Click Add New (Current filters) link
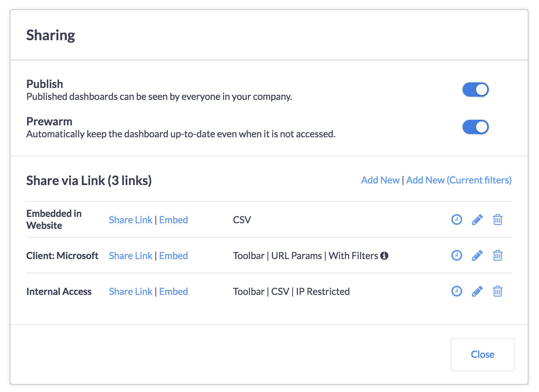Screen dimensions: 539x392 point(459,180)
